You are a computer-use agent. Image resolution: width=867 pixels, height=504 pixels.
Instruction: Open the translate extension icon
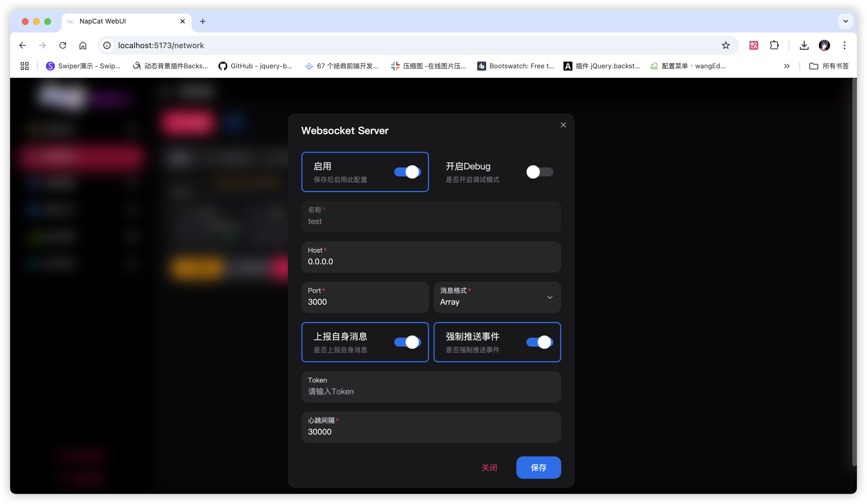tap(754, 45)
